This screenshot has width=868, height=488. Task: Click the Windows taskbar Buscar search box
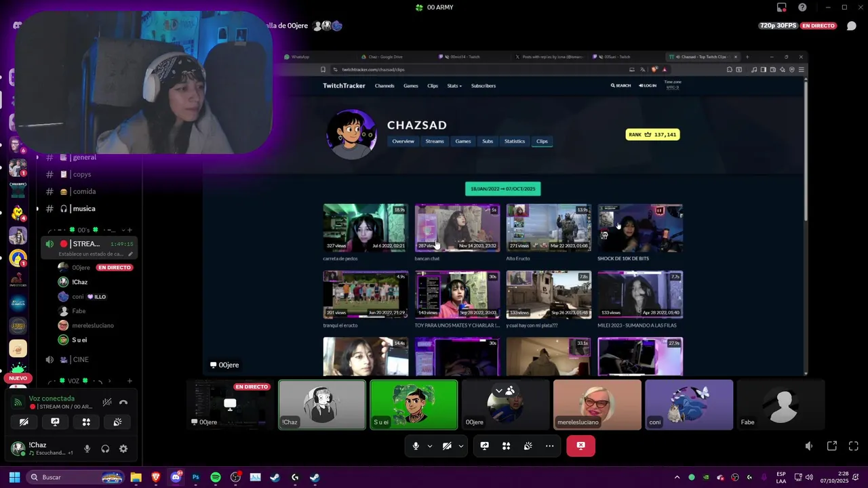click(76, 477)
